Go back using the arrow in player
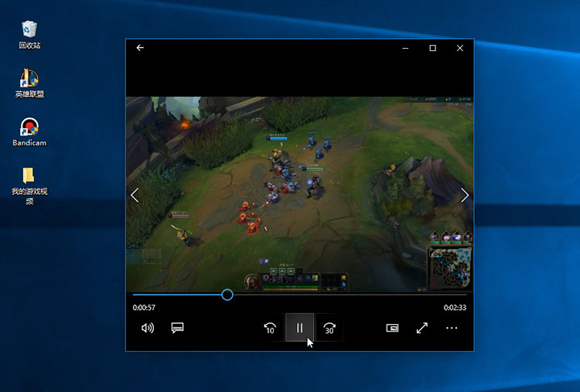580x392 pixels. pos(140,48)
